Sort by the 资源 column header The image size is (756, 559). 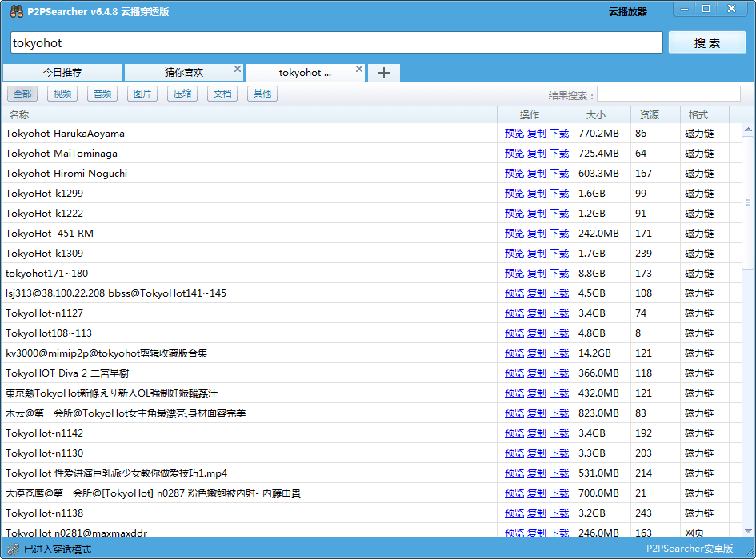point(656,114)
